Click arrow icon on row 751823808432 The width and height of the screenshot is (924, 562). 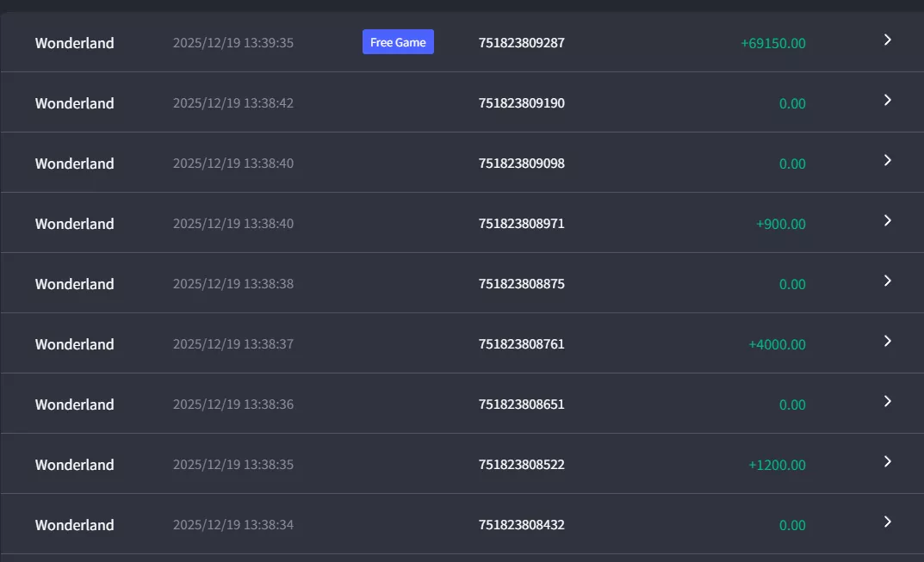coord(888,522)
